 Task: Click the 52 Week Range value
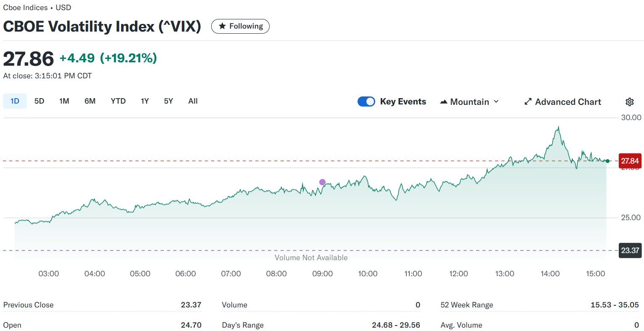615,305
